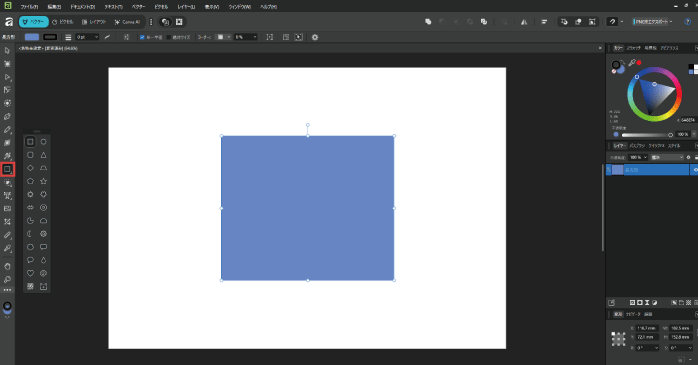Activate the Rectangle shape tool in left toolbar
The width and height of the screenshot is (698, 365).
(7, 169)
